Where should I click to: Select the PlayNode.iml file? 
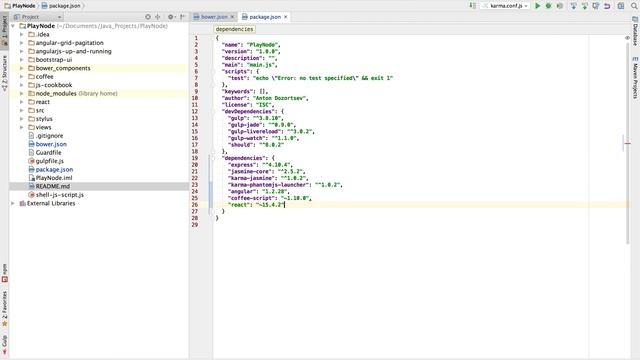point(53,178)
